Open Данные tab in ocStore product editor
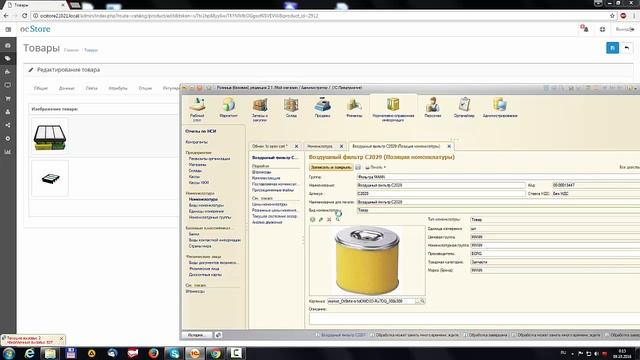 [67, 88]
